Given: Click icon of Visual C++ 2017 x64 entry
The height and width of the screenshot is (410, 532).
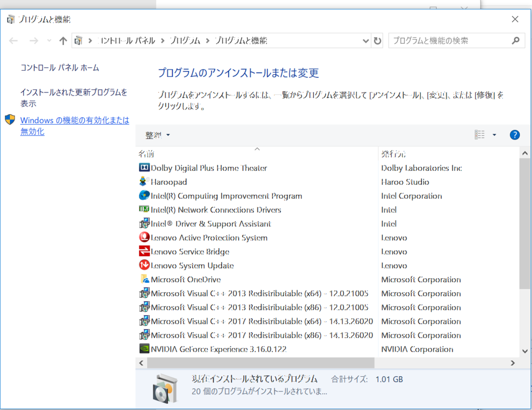Looking at the screenshot, I should [144, 321].
